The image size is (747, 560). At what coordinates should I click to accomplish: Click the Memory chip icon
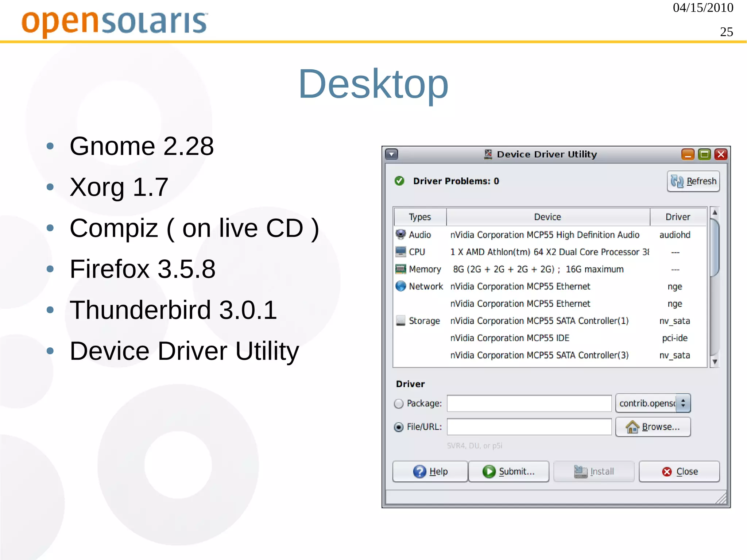[x=401, y=269]
